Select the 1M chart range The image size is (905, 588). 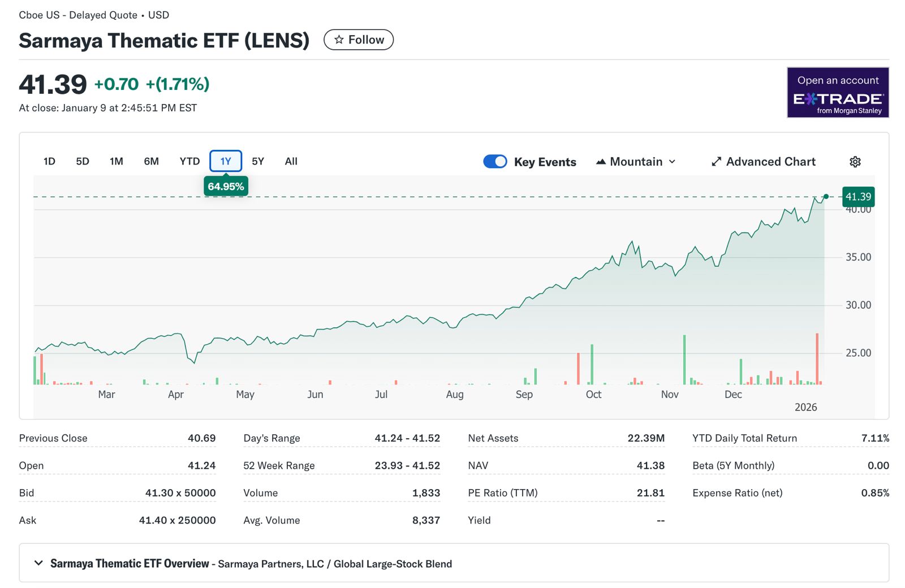(x=117, y=162)
